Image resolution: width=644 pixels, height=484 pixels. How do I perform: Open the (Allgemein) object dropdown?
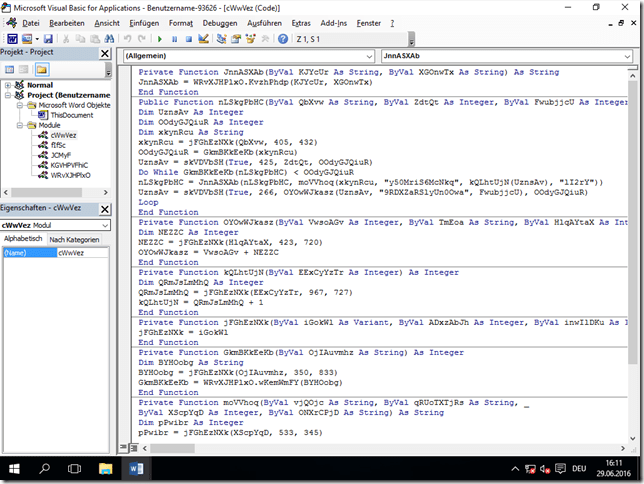click(371, 57)
